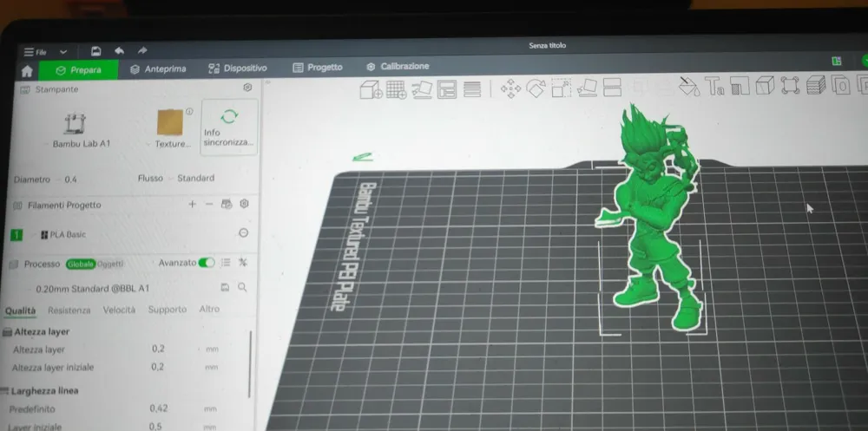Click the process settings crossed-tools icon

pos(242,262)
